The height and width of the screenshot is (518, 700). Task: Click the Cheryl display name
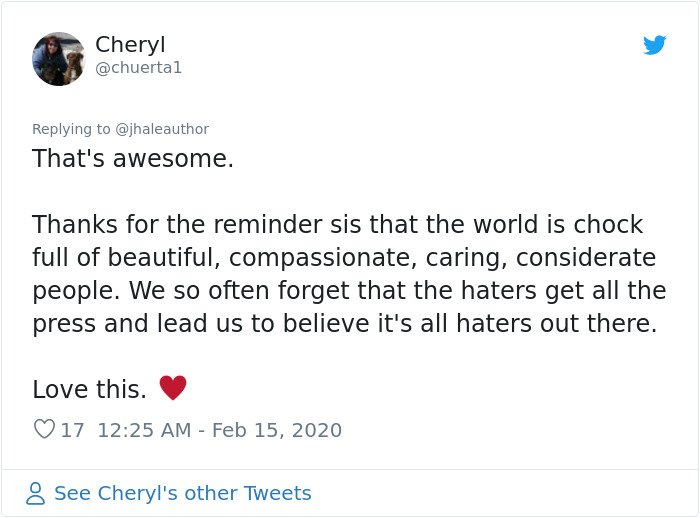pyautogui.click(x=130, y=45)
